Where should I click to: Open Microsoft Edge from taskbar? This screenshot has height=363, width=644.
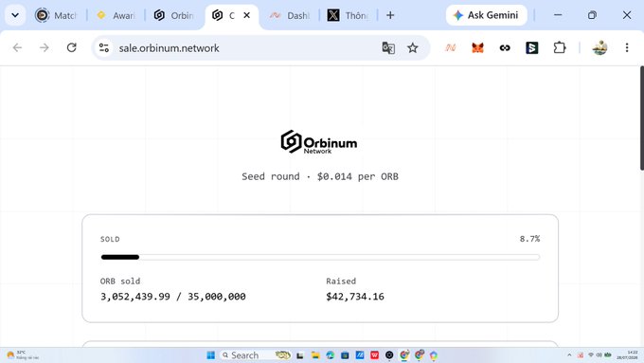point(331,355)
